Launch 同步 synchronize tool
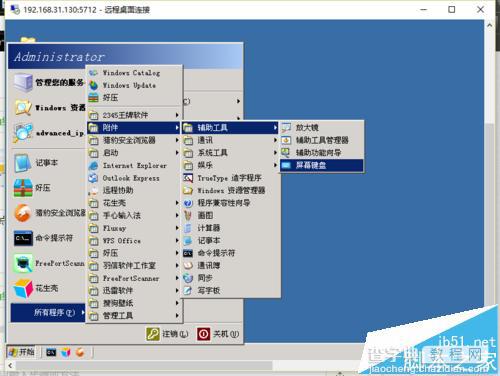 [x=230, y=278]
